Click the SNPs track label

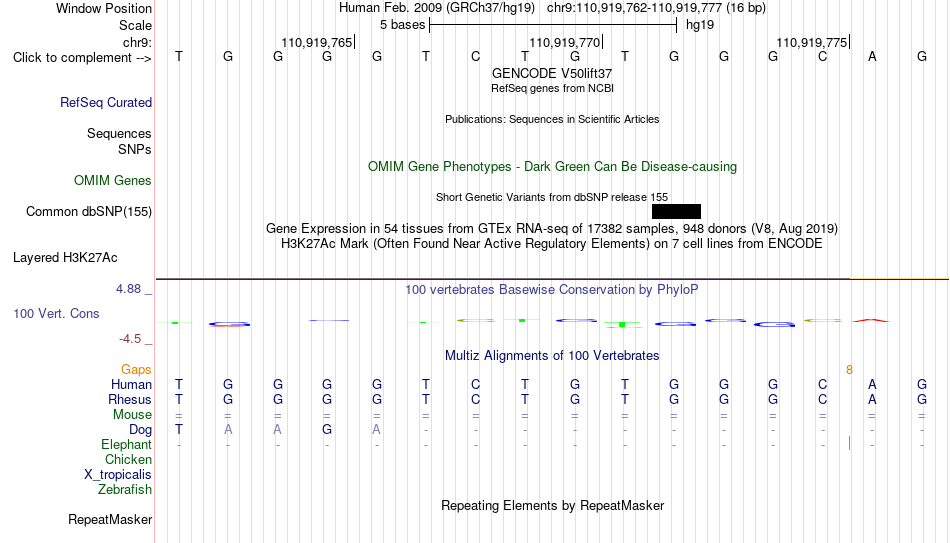[135, 149]
